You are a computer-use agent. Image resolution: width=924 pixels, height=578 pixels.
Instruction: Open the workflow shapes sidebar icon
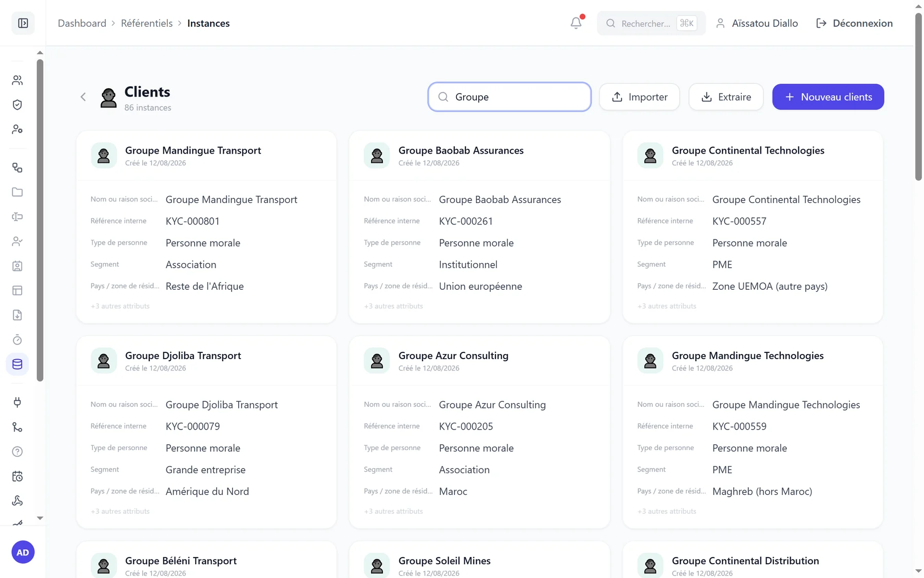click(17, 167)
